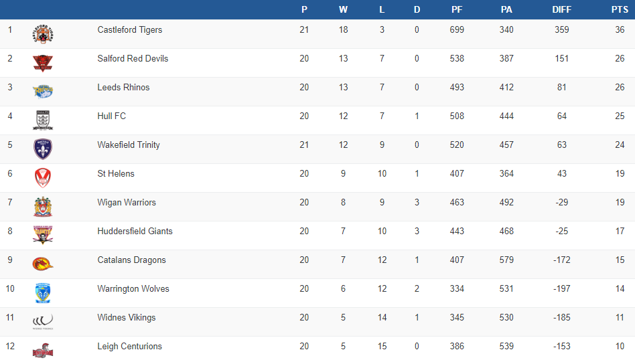
Task: Click the Wigan Warriors badge
Action: coord(43,207)
